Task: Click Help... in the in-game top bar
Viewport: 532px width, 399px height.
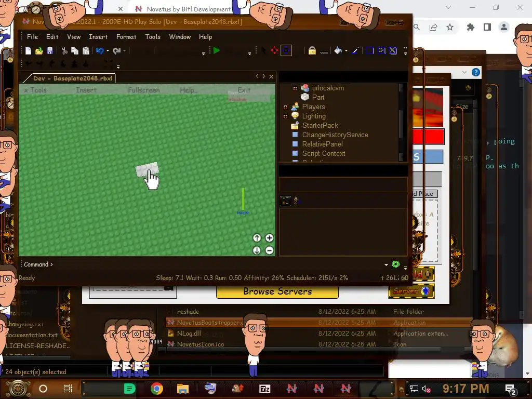Action: pos(188,90)
